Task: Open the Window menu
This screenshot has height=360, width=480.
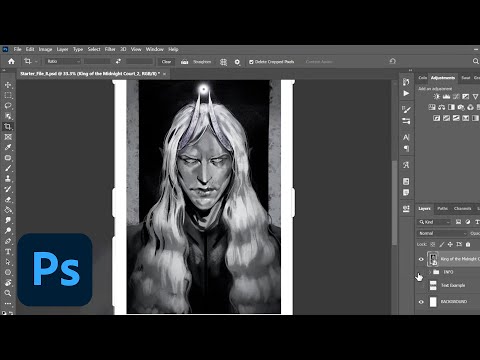Action: 155,49
